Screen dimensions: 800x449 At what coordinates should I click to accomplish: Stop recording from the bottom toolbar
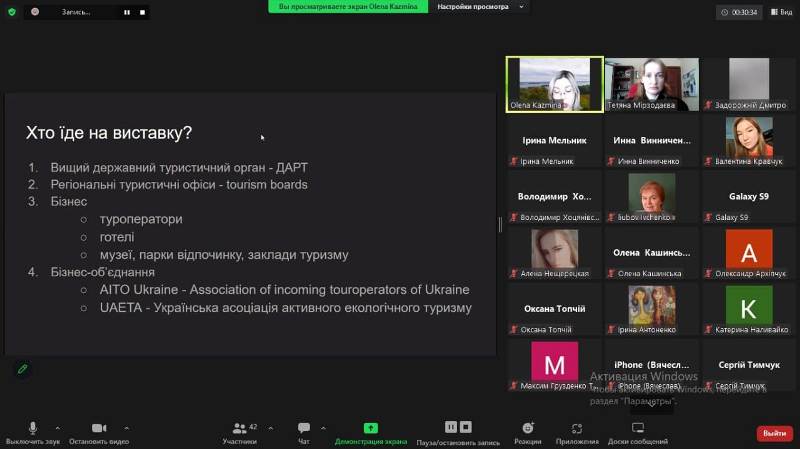coord(466,427)
